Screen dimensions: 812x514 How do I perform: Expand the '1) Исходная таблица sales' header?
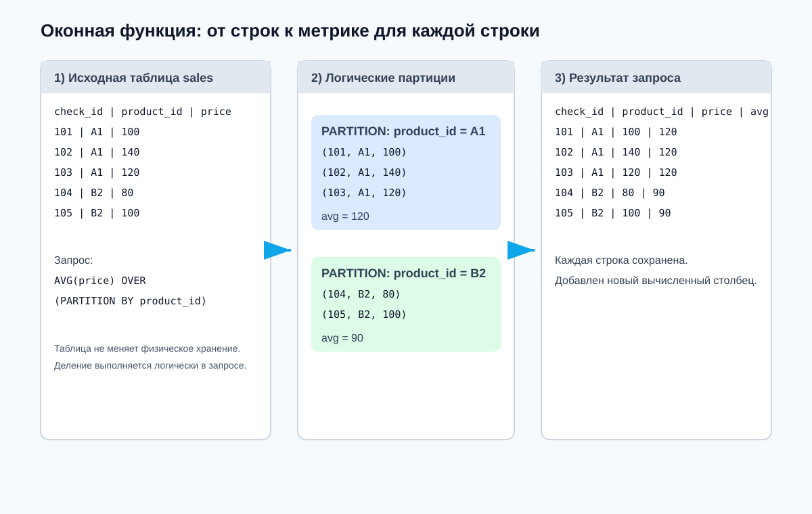coord(134,78)
